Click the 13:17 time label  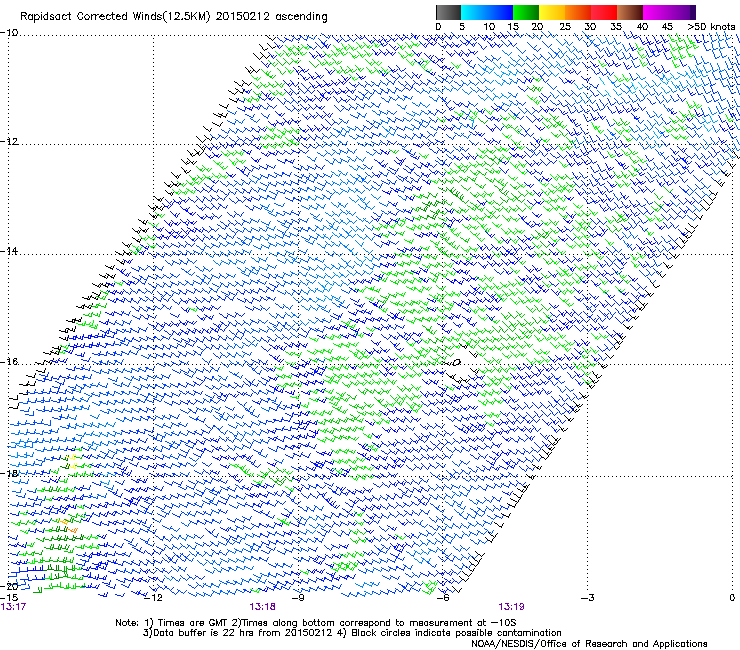coord(13,607)
